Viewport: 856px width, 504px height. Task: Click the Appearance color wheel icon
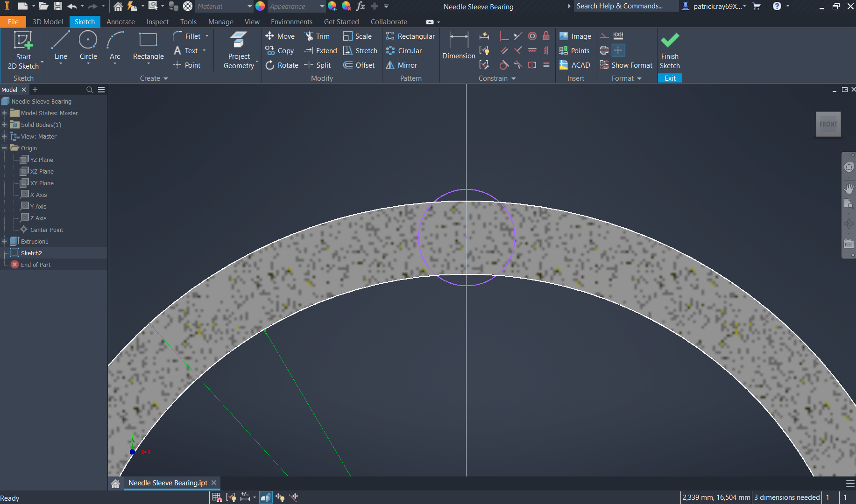pyautogui.click(x=260, y=7)
